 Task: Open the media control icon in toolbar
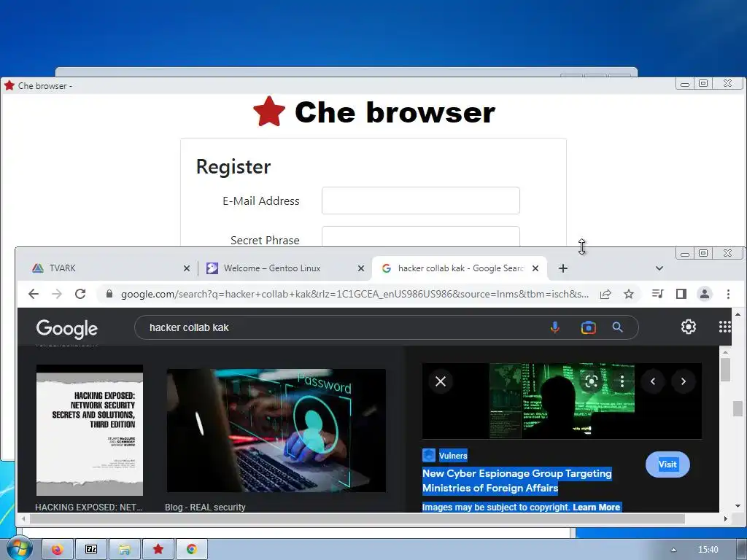click(x=657, y=294)
